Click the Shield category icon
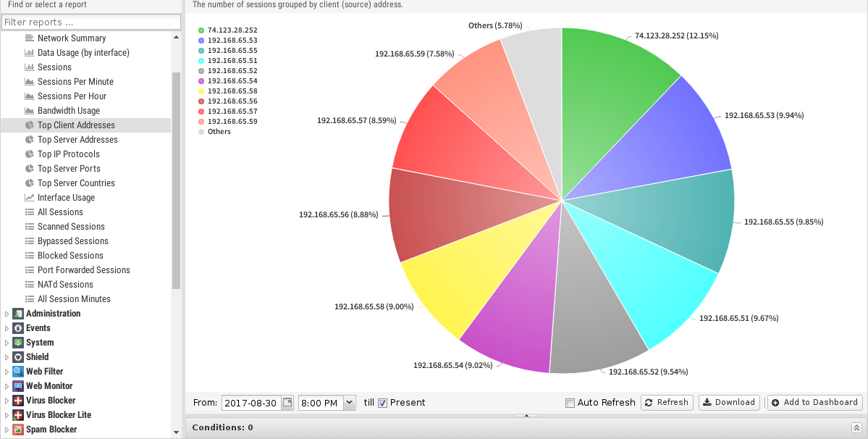This screenshot has height=439, width=868. coord(18,357)
